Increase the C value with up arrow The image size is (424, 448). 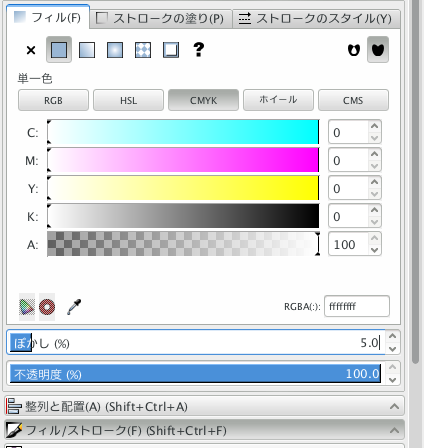point(375,126)
